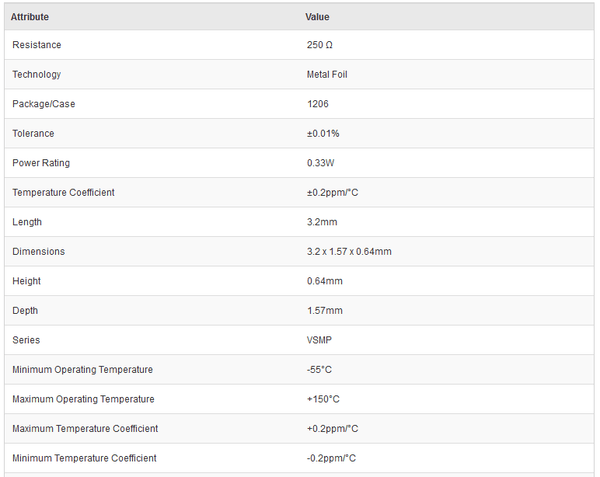Viewport: 600px width, 477px height.
Task: Select the Power Rating label
Action: pos(41,163)
